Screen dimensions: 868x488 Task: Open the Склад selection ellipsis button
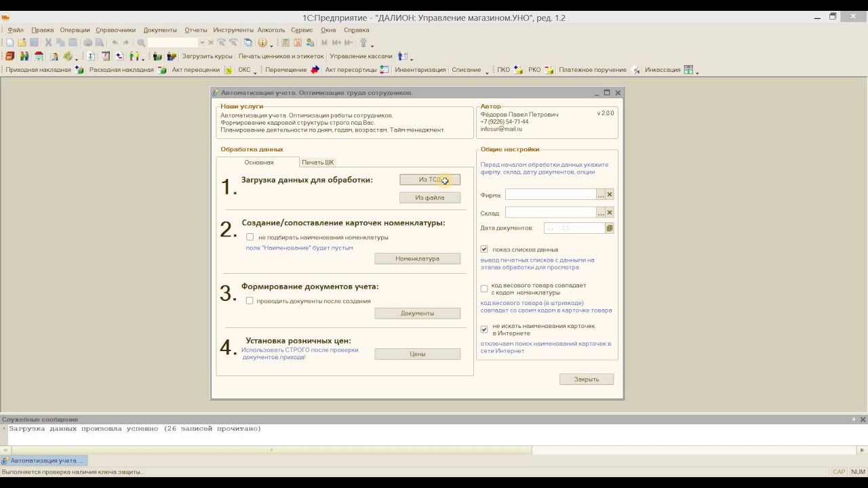point(601,213)
